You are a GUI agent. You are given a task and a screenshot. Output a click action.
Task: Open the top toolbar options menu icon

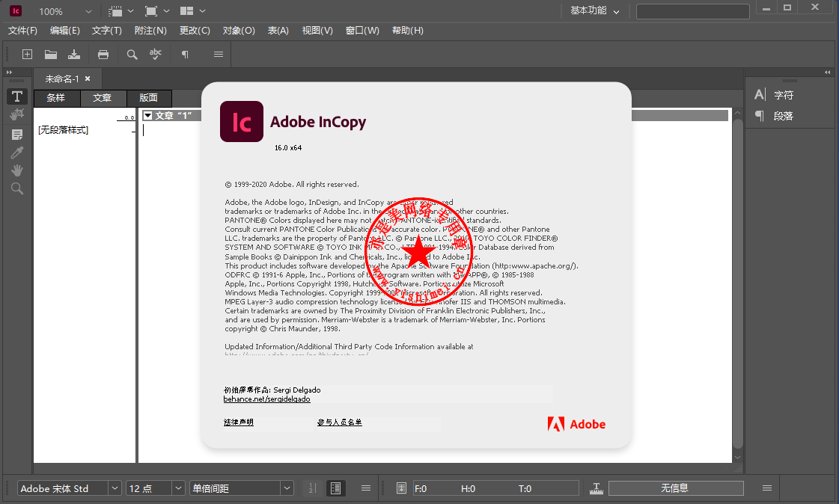pos(219,54)
